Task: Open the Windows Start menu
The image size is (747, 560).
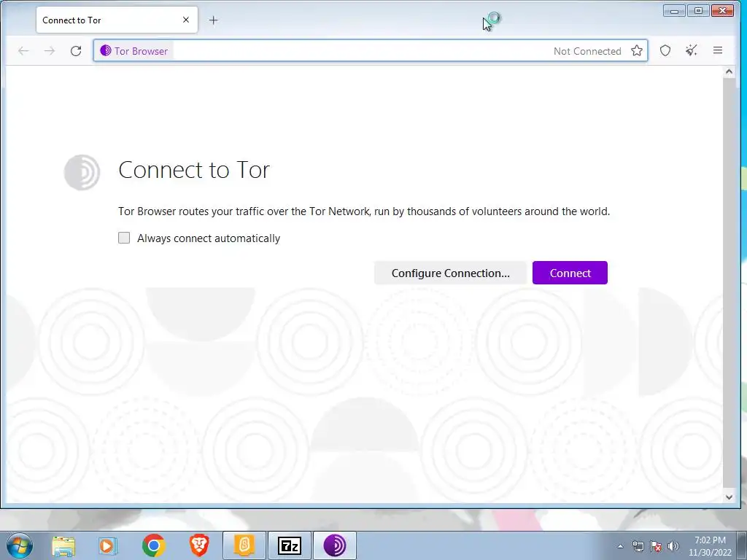Action: (20, 545)
